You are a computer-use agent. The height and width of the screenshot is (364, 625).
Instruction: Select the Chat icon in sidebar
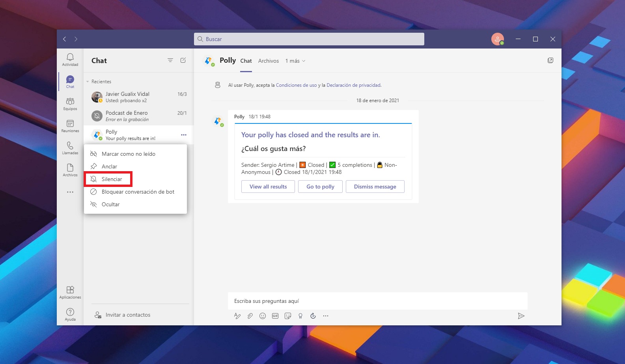pyautogui.click(x=70, y=82)
